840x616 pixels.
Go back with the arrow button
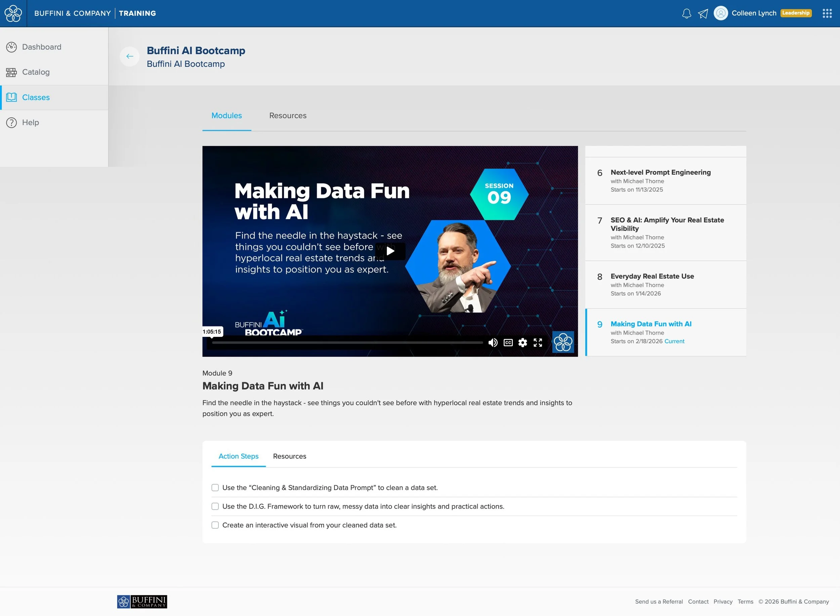(129, 56)
